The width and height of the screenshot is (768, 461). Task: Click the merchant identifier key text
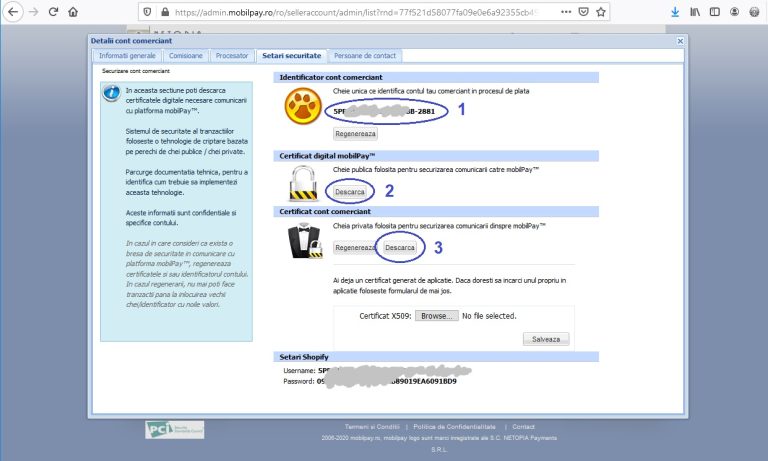(384, 112)
